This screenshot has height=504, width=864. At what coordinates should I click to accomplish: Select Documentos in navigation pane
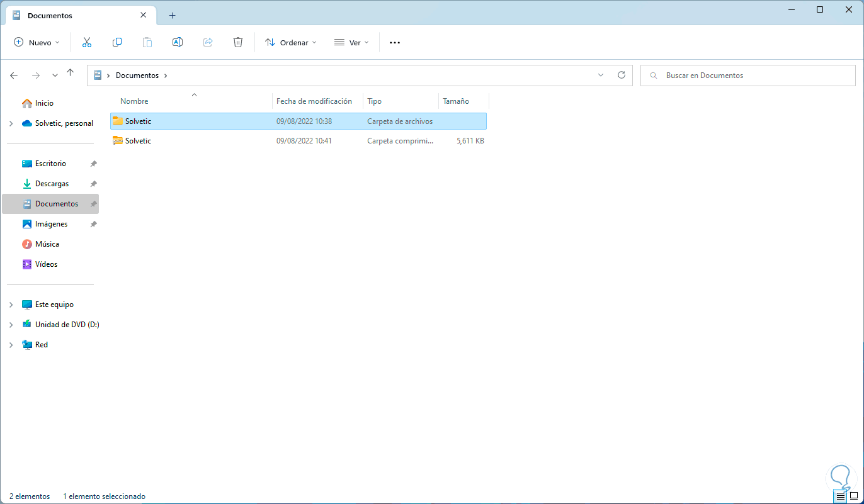coord(50,204)
